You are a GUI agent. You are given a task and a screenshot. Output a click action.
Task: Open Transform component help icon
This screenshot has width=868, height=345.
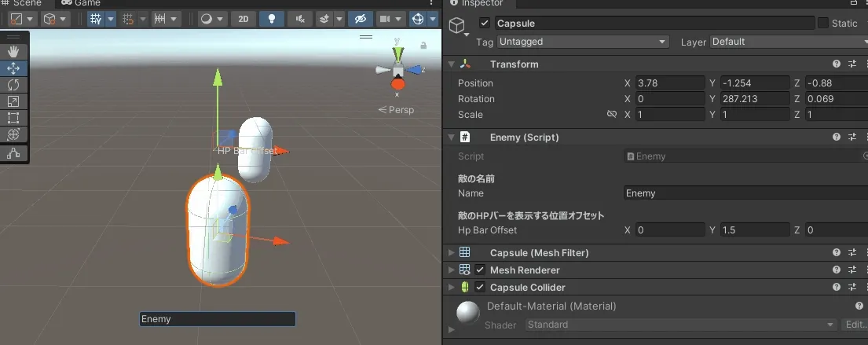[837, 64]
